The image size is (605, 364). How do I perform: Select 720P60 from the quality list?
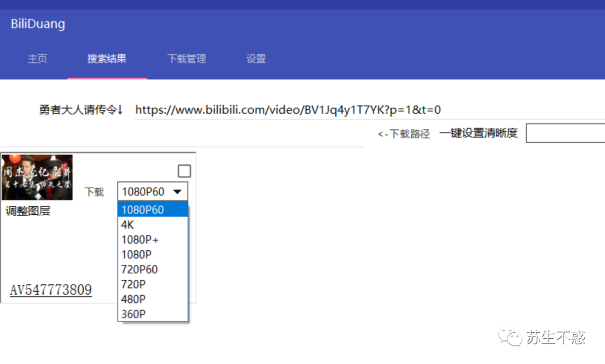[153, 269]
